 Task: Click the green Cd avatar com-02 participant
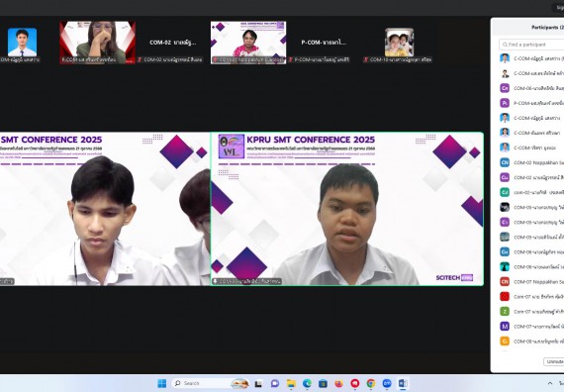(531, 193)
